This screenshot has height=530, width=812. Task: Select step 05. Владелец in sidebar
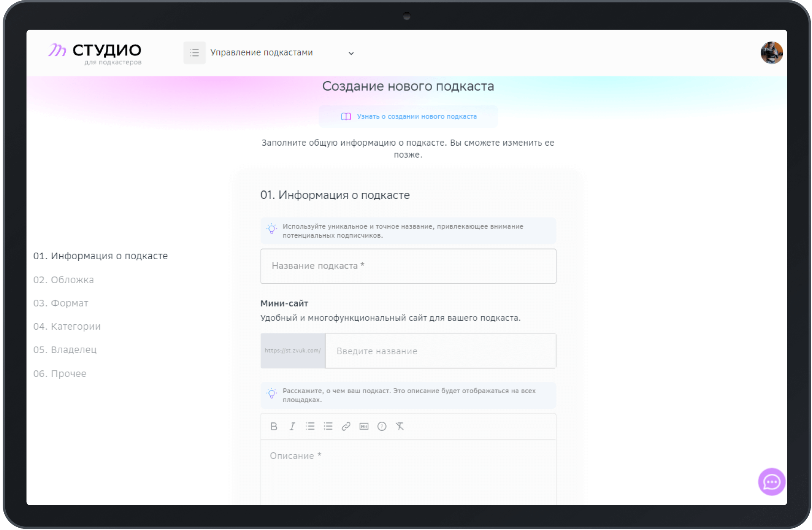pos(65,350)
